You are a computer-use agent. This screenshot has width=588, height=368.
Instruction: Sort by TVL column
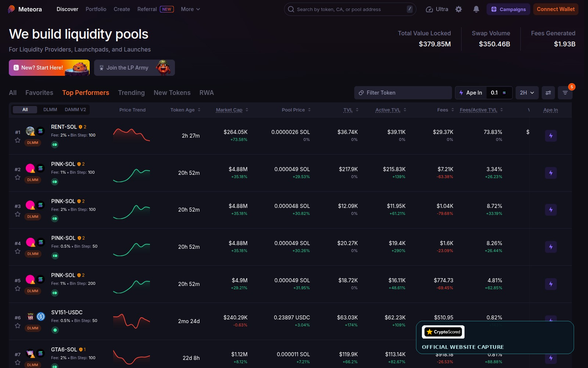coord(351,110)
